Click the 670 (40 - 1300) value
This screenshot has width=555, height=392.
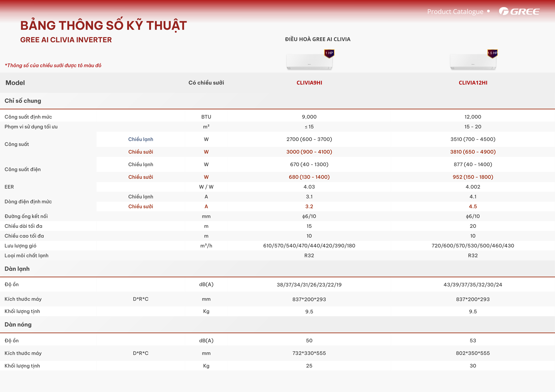(x=309, y=164)
